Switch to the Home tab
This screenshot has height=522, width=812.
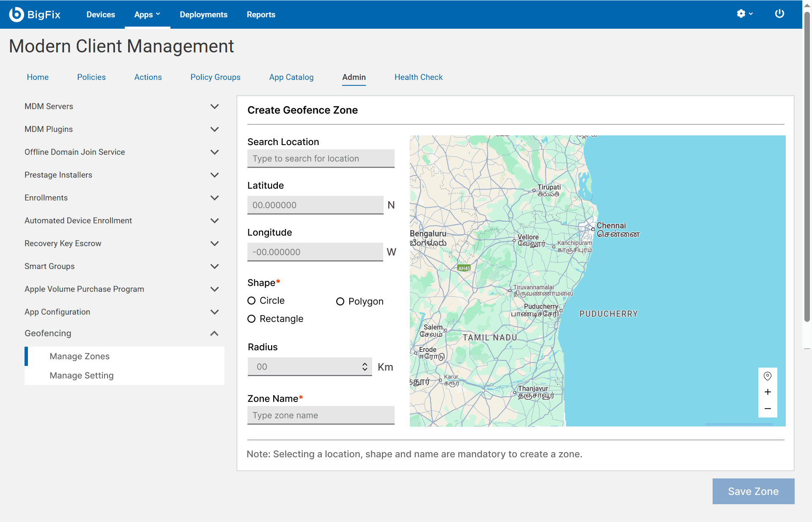point(38,77)
